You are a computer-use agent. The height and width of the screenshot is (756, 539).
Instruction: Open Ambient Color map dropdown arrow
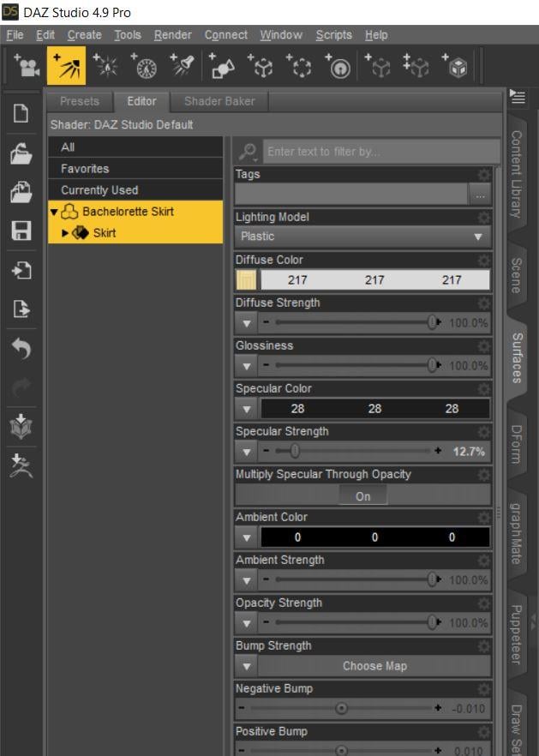coord(246,537)
